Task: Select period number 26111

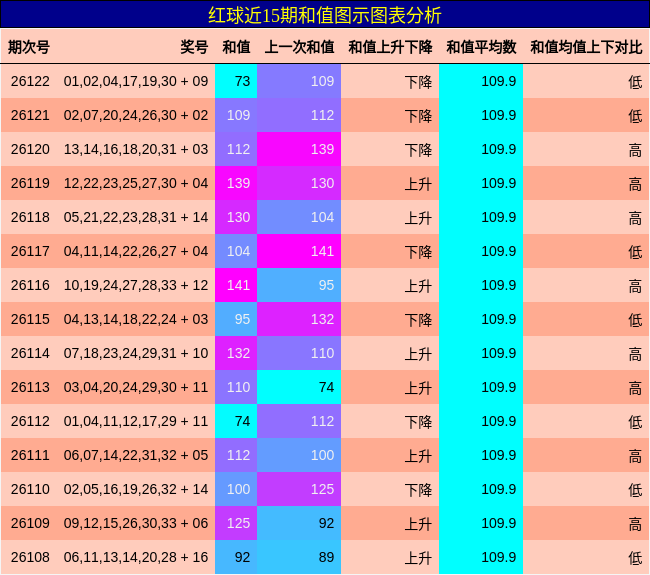Action: [x=30, y=455]
